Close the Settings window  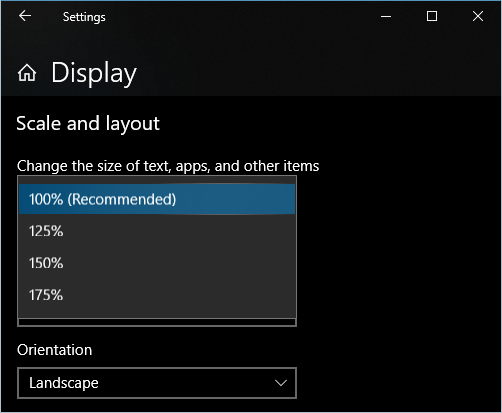[478, 16]
